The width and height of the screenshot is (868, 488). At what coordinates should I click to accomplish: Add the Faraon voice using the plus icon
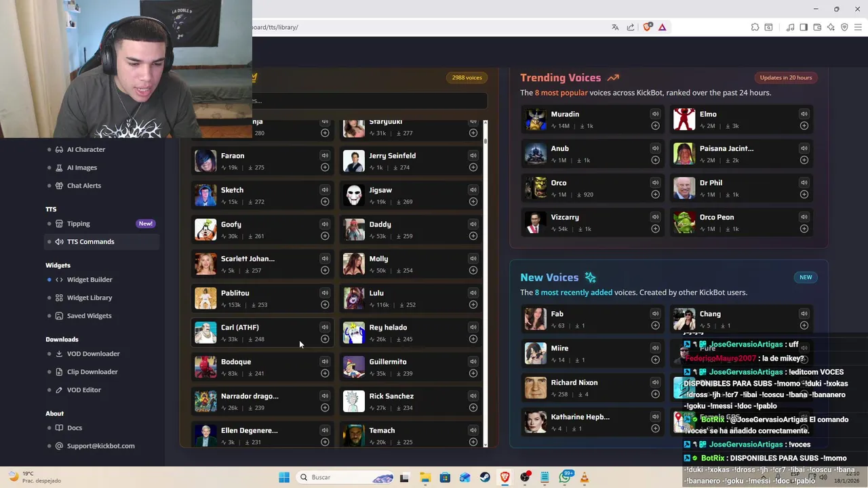[x=325, y=167]
